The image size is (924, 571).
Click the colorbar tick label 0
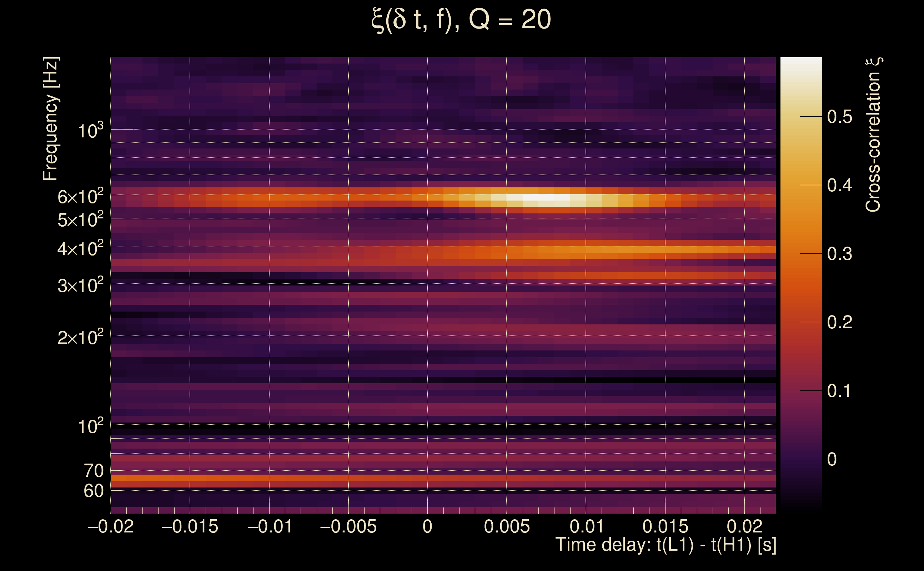click(x=832, y=459)
